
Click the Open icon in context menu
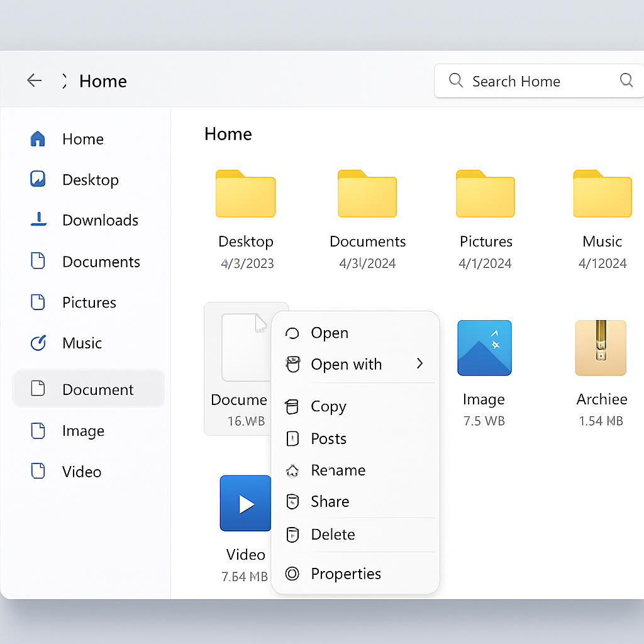click(292, 333)
